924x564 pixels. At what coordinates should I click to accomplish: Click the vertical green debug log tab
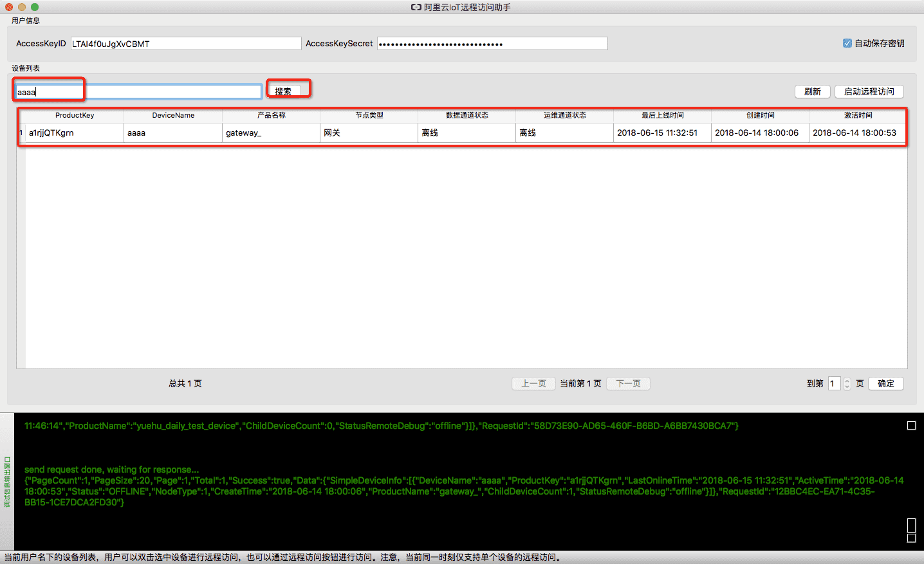point(7,482)
